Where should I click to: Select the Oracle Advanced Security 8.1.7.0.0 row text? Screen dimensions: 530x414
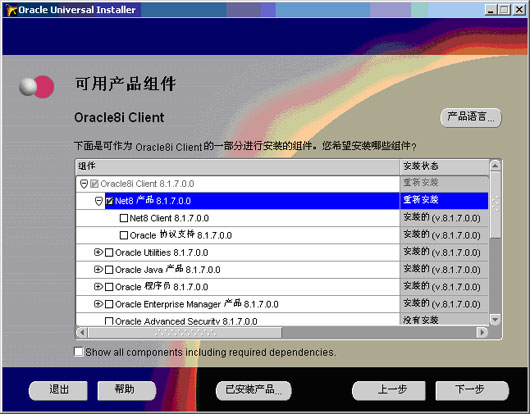[186, 321]
